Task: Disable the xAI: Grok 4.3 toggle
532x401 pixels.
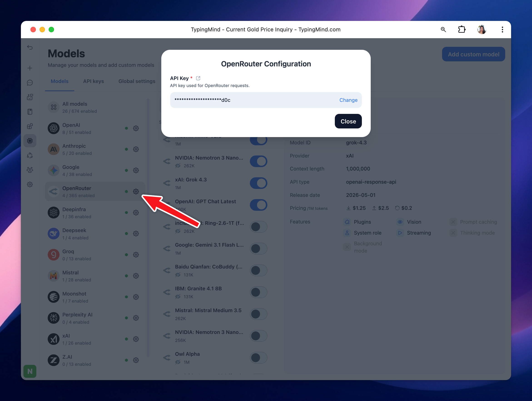Action: (x=259, y=183)
